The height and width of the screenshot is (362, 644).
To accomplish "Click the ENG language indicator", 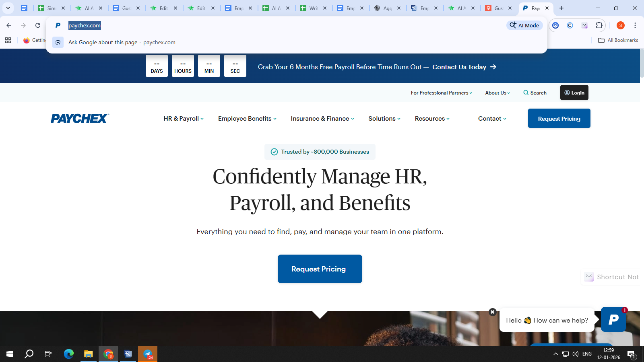I will [x=587, y=354].
